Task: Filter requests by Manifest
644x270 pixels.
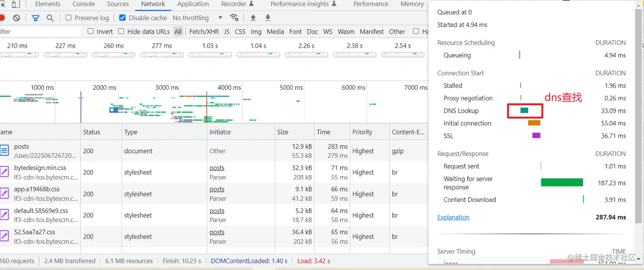Action: click(x=371, y=31)
